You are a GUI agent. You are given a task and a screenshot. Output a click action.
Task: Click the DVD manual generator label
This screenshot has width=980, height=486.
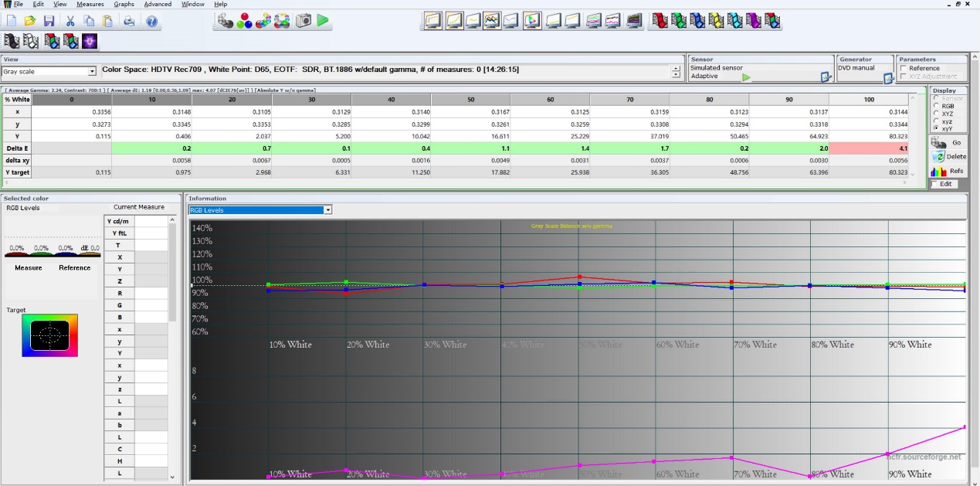click(x=856, y=68)
